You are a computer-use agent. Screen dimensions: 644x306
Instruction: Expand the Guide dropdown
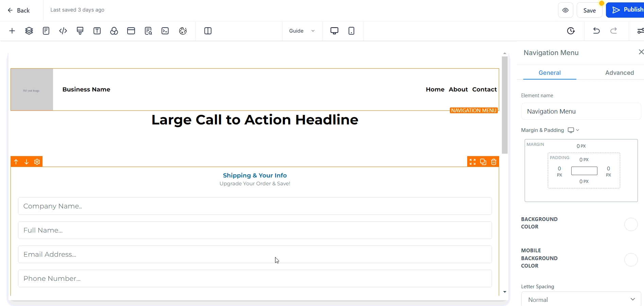click(302, 31)
